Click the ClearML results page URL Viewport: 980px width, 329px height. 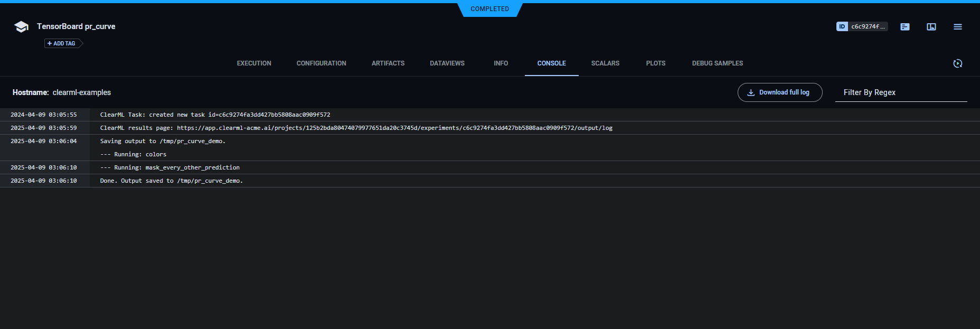point(394,128)
